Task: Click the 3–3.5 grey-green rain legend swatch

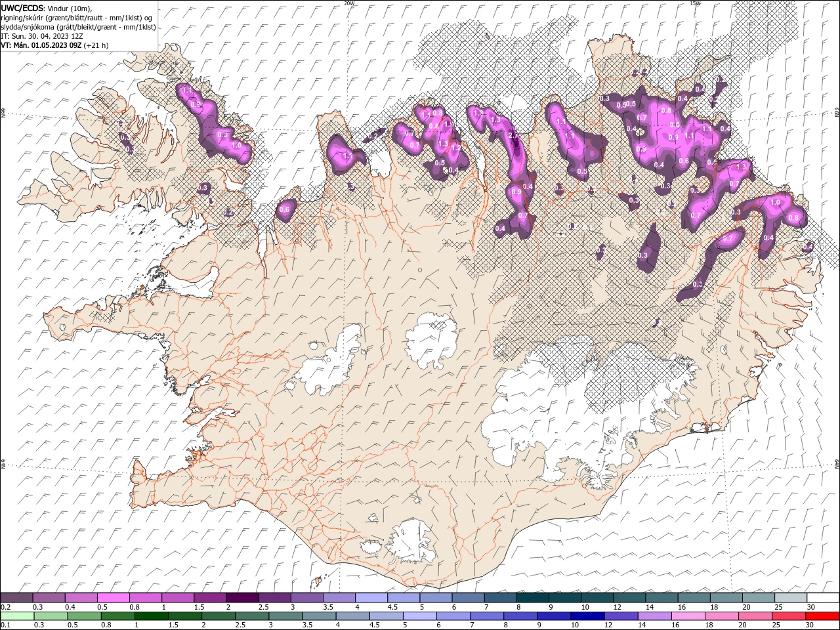Action: [x=285, y=616]
